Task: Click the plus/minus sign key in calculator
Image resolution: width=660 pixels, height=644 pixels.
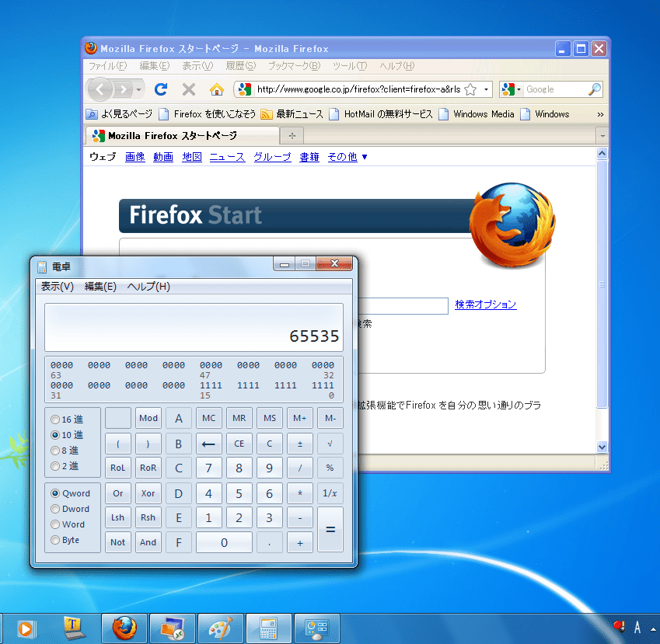Action: (300, 444)
